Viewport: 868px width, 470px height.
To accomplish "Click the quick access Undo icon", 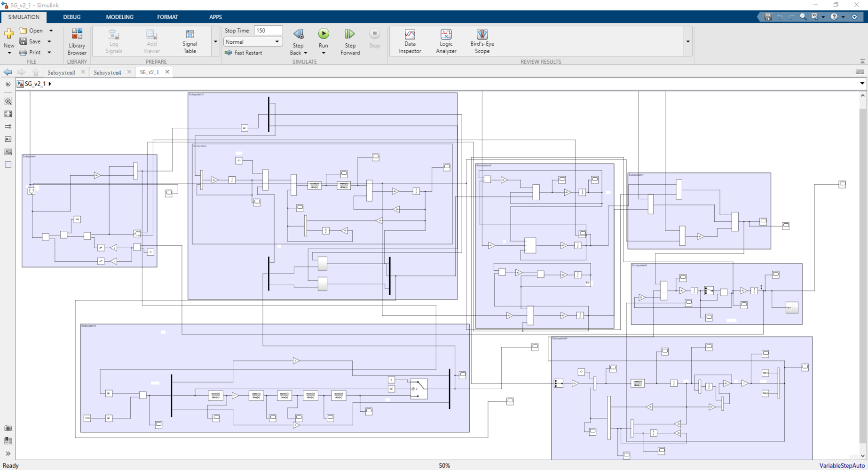I will pyautogui.click(x=780, y=16).
